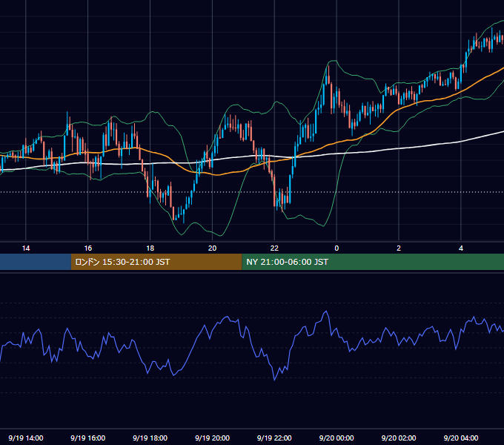
Task: Click the 2 hour axis label
Action: [399, 248]
